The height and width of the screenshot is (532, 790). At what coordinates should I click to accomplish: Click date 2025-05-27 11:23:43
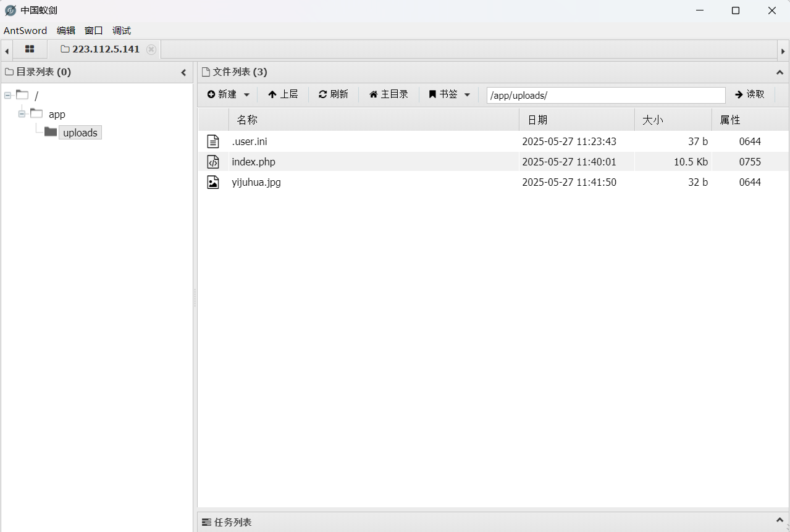click(x=569, y=141)
